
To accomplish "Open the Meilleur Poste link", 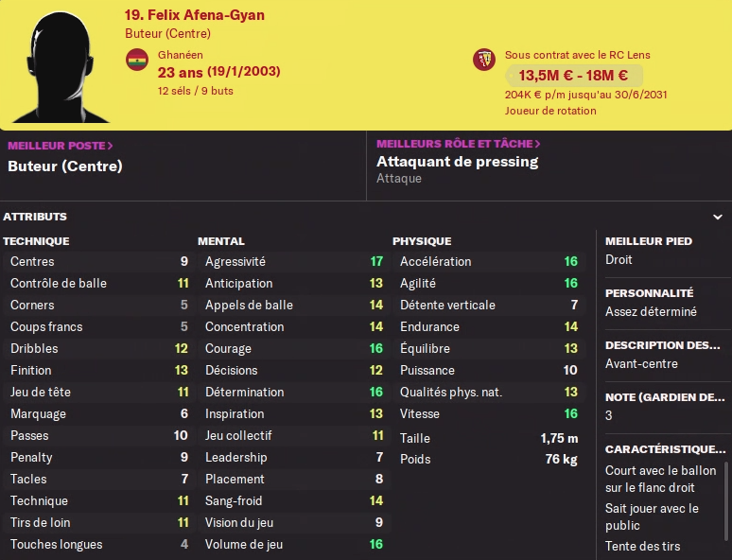I will coord(61,146).
